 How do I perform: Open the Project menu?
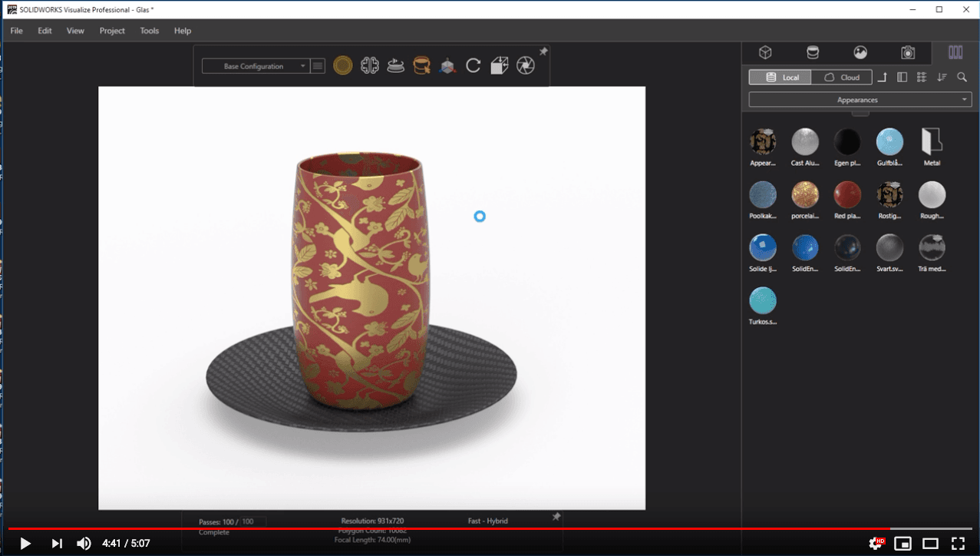click(112, 31)
